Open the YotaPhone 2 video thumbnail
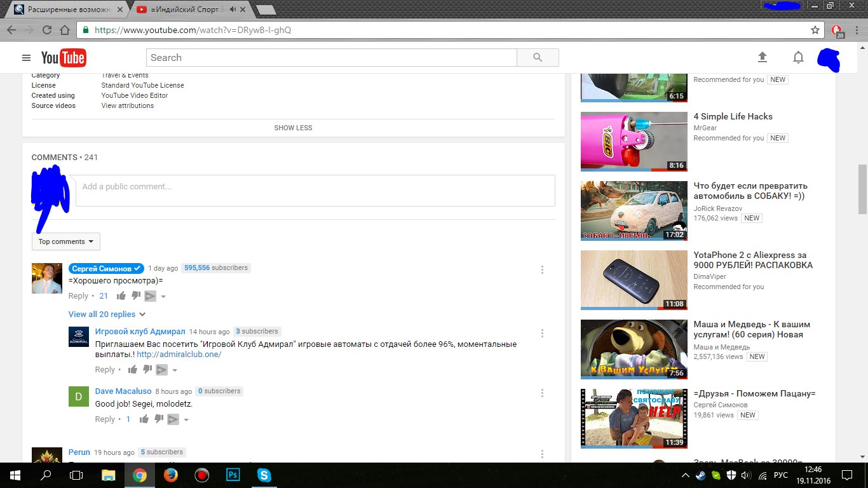This screenshot has height=488, width=868. (634, 280)
